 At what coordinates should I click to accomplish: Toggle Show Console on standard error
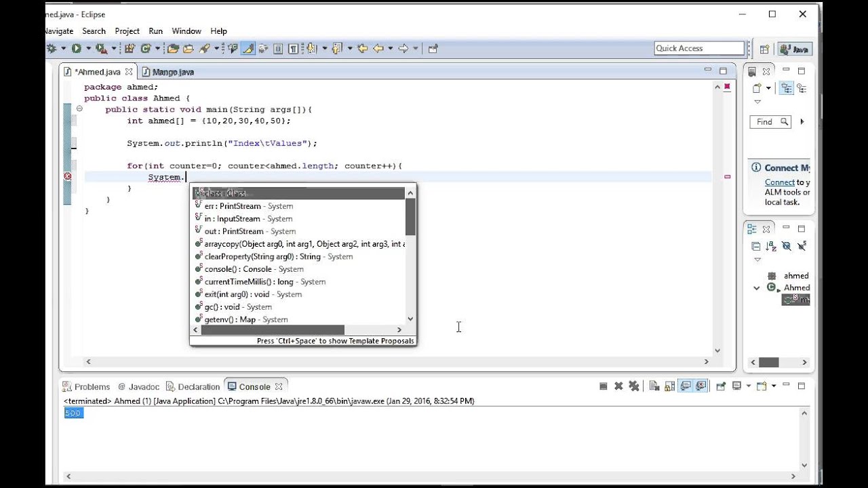701,386
